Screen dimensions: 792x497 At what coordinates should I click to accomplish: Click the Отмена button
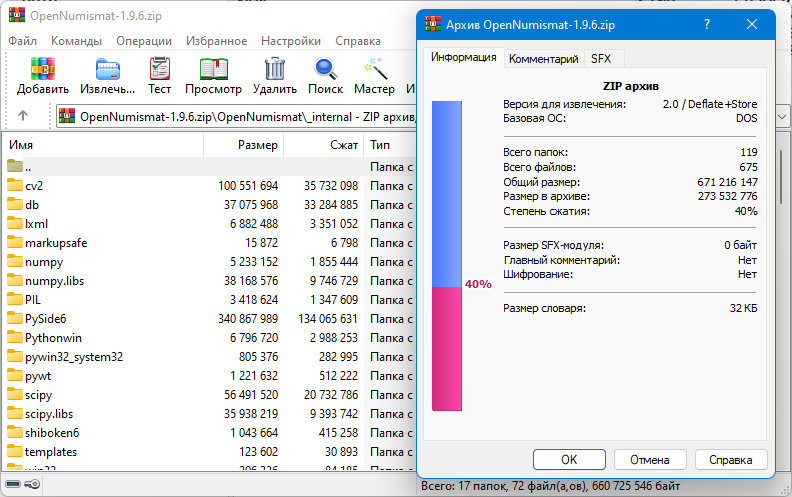(x=650, y=460)
